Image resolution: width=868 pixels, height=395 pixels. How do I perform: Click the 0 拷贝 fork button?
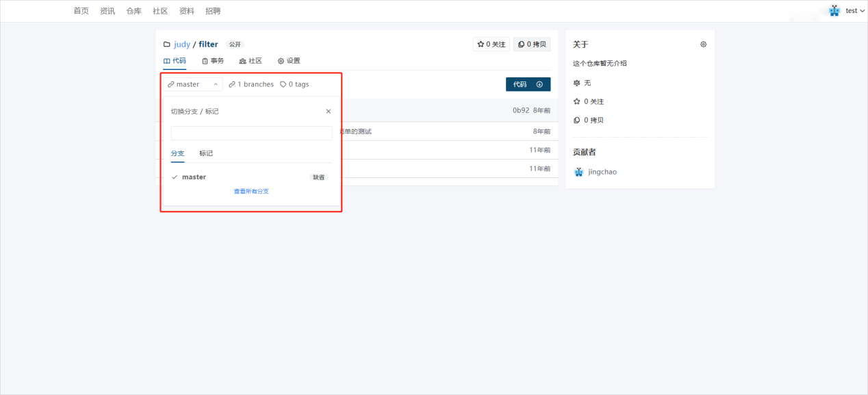(532, 44)
